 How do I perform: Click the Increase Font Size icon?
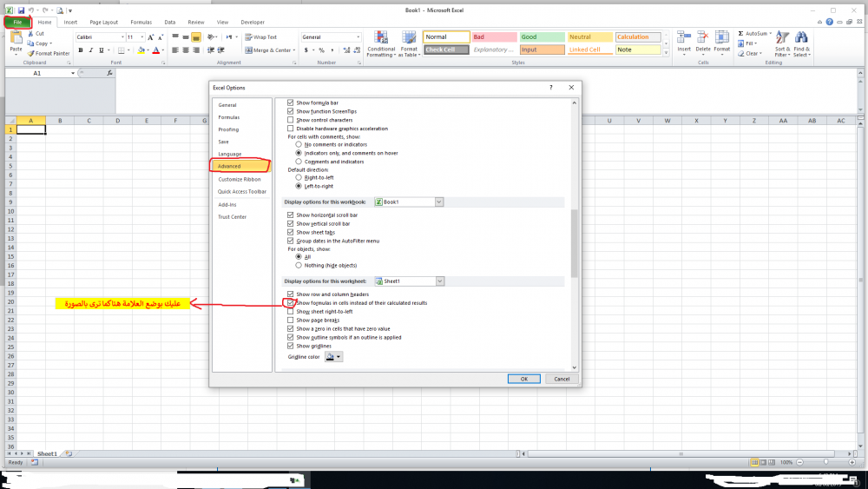tap(150, 37)
